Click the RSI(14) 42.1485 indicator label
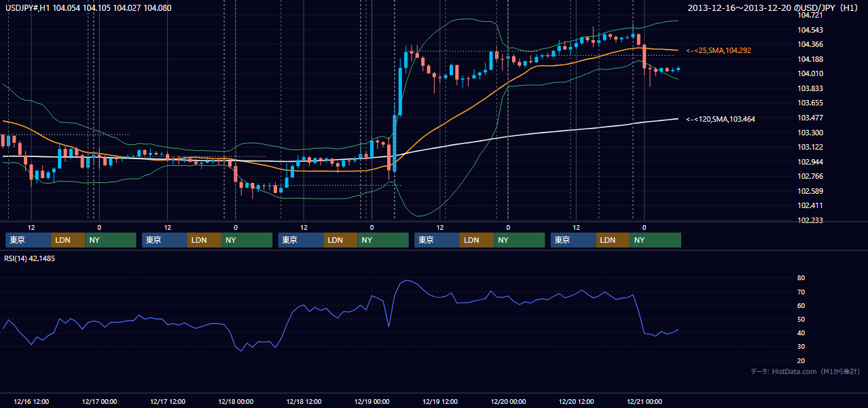 tap(30, 258)
